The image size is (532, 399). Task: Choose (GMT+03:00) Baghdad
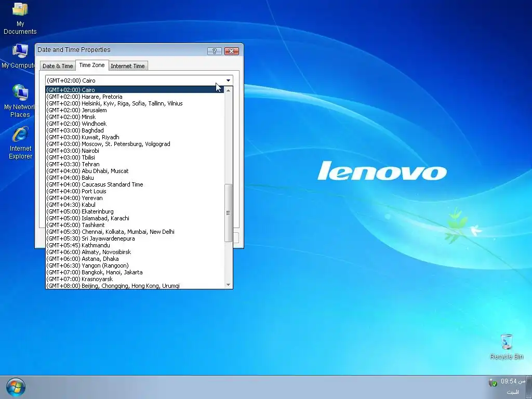(x=135, y=130)
